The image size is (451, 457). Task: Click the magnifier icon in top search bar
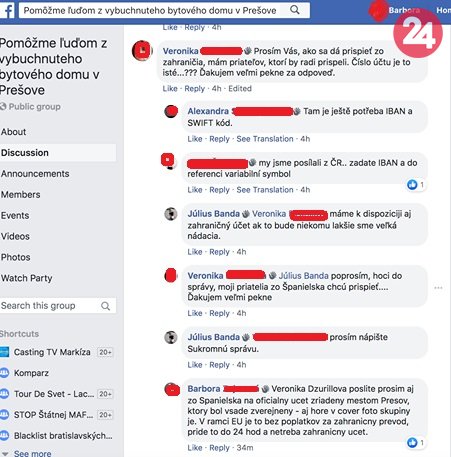coord(295,10)
